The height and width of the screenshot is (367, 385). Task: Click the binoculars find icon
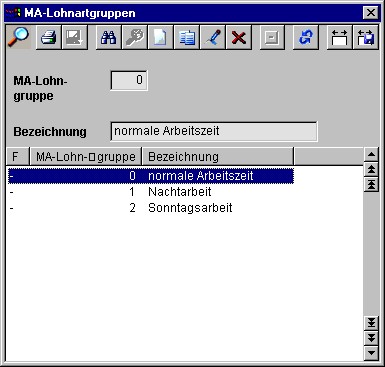click(108, 37)
